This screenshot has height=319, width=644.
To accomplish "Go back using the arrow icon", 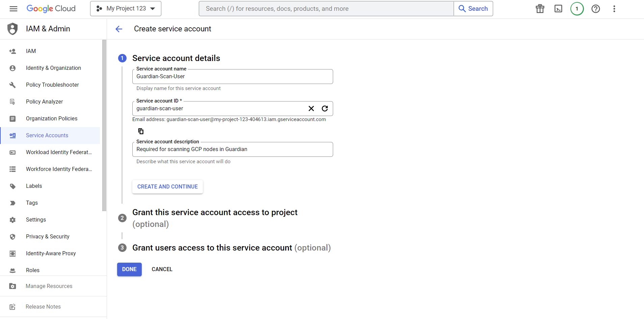I will tap(119, 29).
